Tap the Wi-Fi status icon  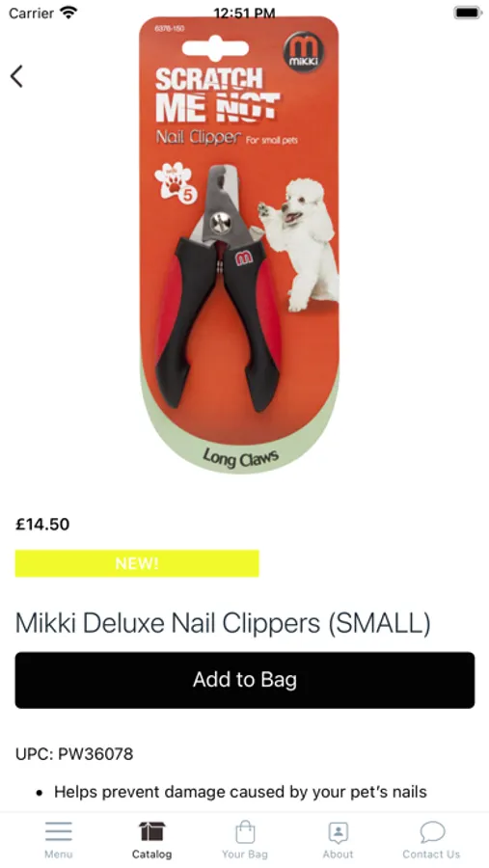[68, 13]
